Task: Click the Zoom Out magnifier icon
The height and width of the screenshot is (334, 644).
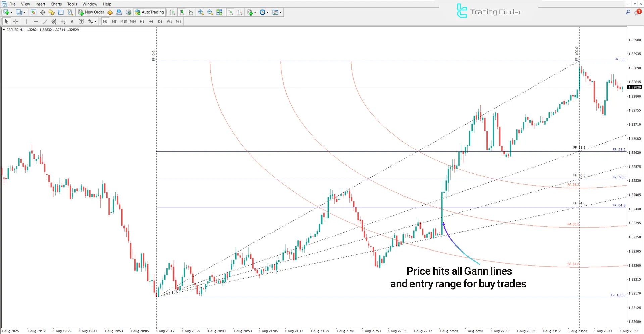Action: [210, 12]
